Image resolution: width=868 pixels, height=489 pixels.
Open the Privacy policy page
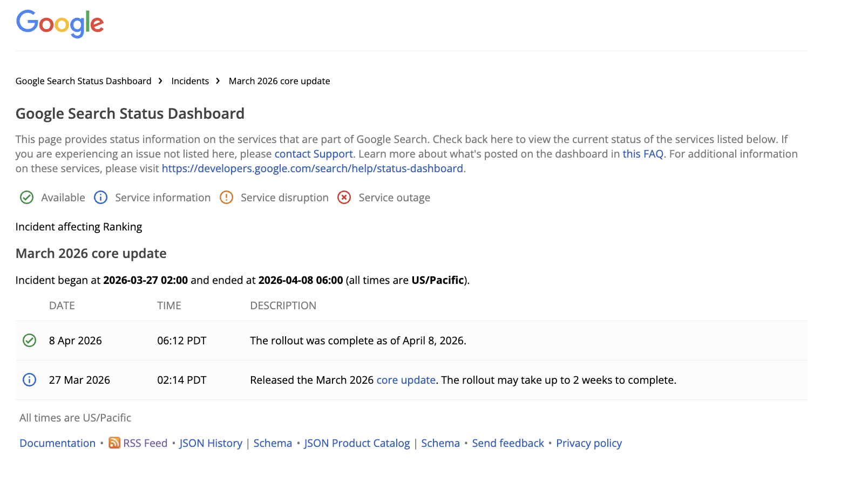click(x=589, y=443)
